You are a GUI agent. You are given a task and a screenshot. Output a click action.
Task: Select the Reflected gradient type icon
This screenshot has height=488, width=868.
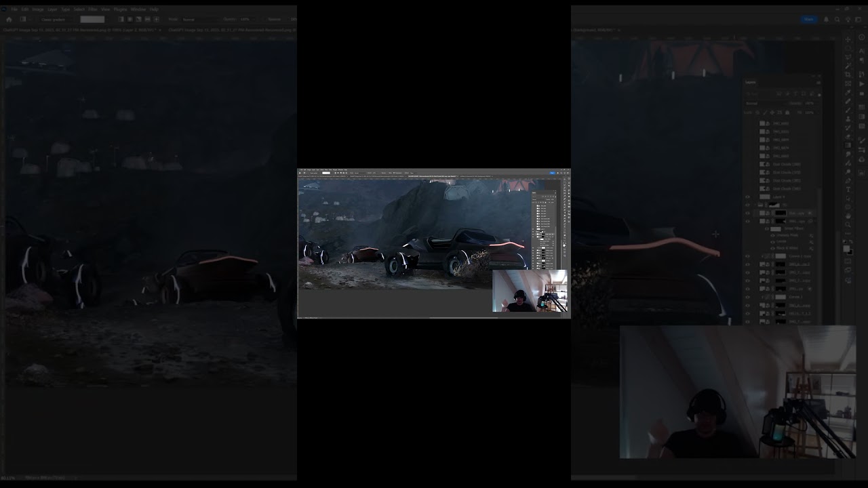pos(147,20)
